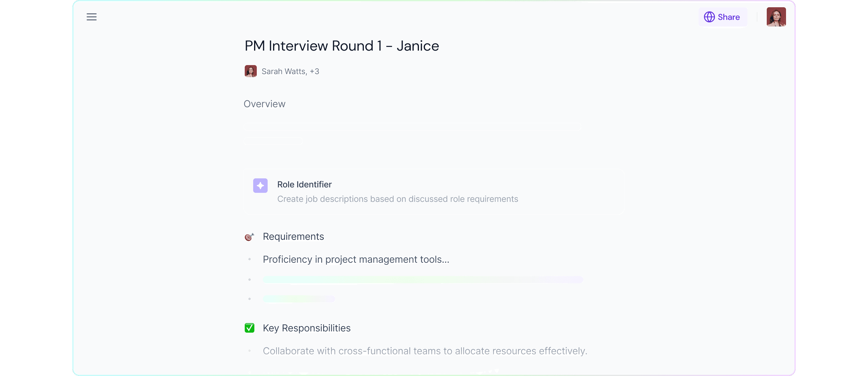Viewport: 868px width, 376px height.
Task: Select the Key Responsibilities heading
Action: [x=306, y=328]
